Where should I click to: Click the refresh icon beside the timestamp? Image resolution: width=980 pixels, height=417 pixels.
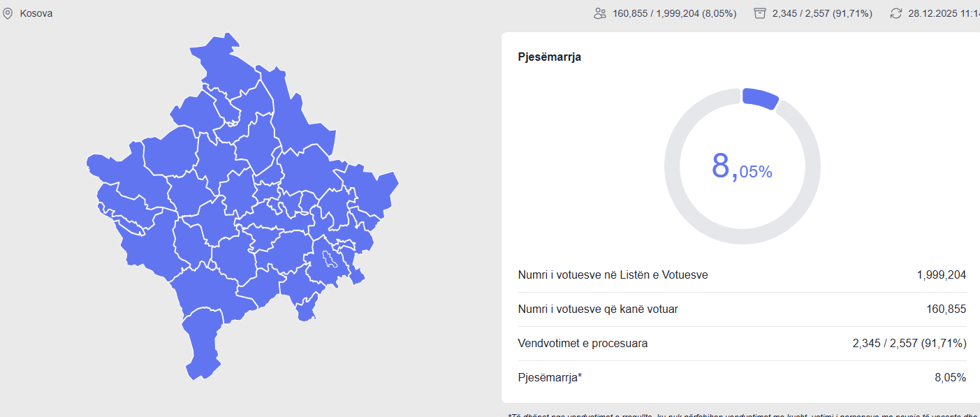point(895,13)
